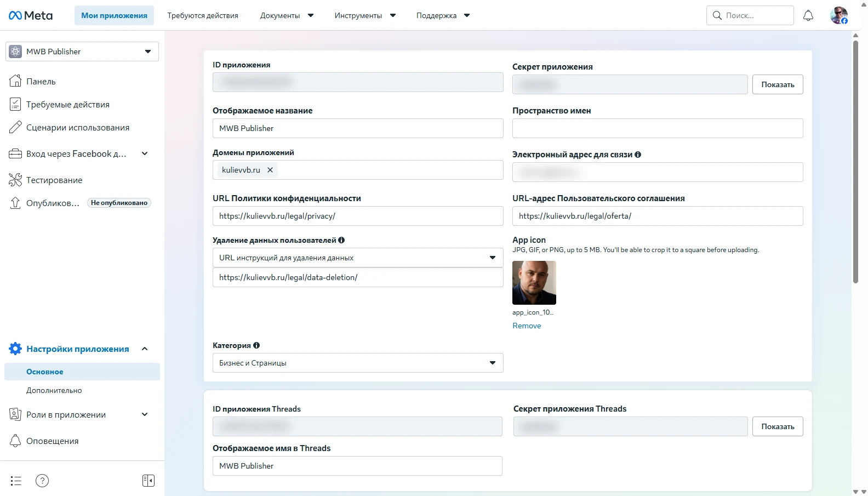Show the app secret with Показать
The height and width of the screenshot is (496, 868).
click(x=778, y=84)
